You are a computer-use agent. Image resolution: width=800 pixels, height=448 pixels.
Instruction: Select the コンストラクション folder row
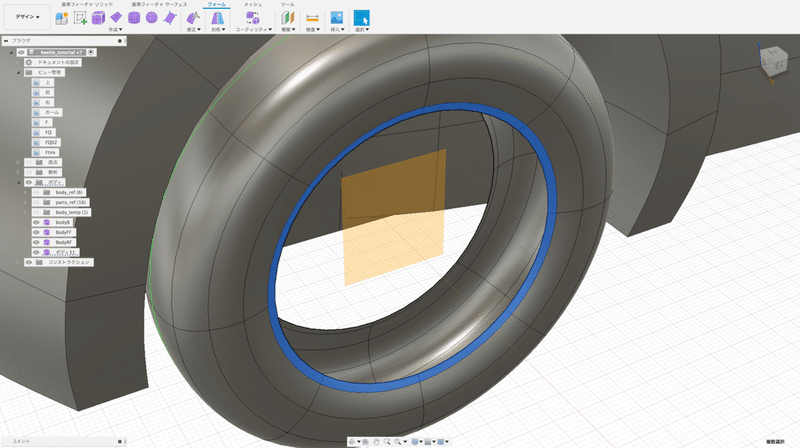(59, 262)
